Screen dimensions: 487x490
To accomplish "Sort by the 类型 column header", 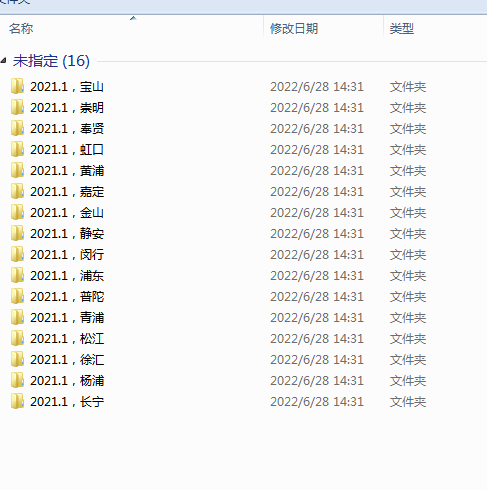I will 402,29.
